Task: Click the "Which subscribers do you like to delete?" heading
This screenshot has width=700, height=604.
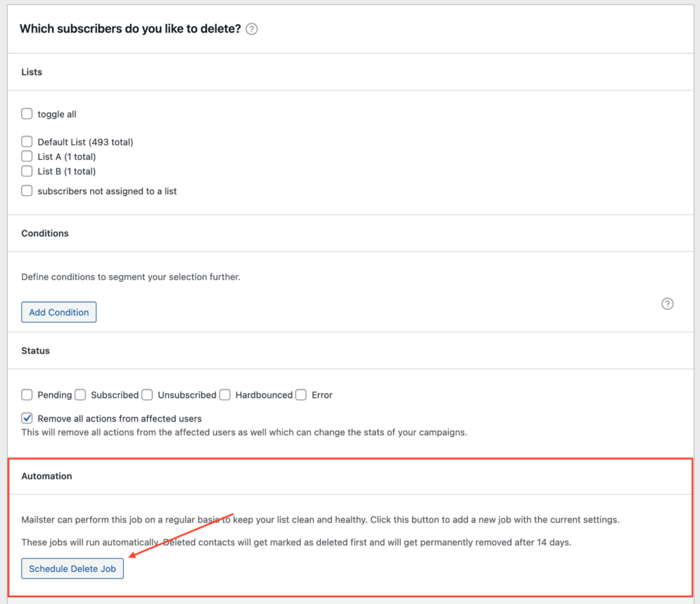Action: (x=130, y=29)
